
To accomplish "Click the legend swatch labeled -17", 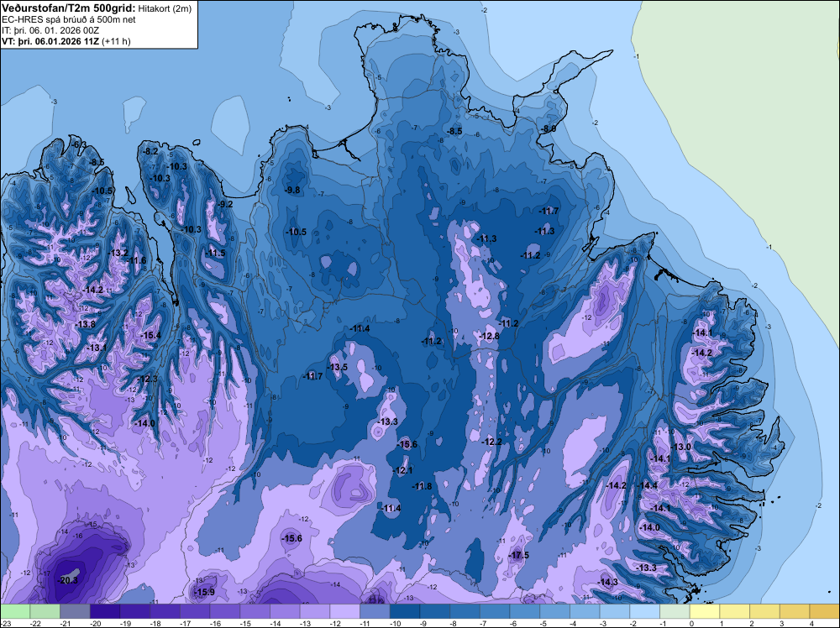I will [x=195, y=611].
